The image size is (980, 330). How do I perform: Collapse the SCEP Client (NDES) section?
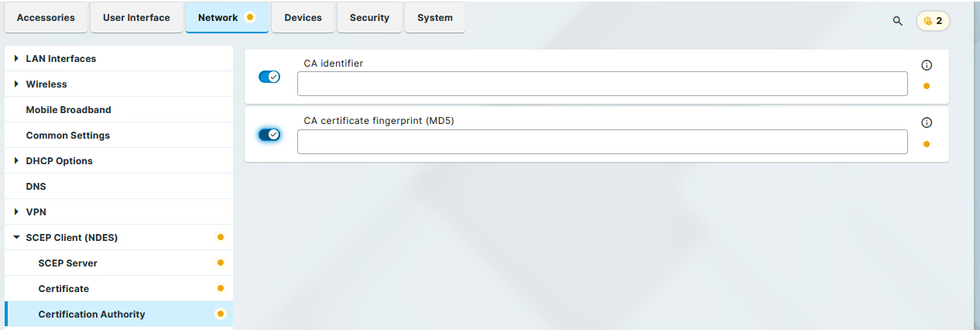click(16, 238)
